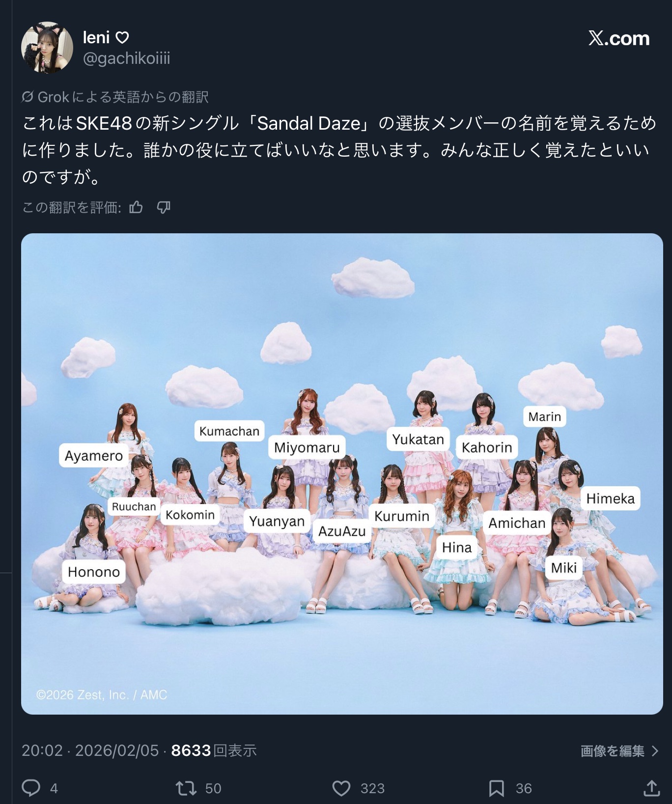Expand 画像を編集 chevron

[x=655, y=750]
